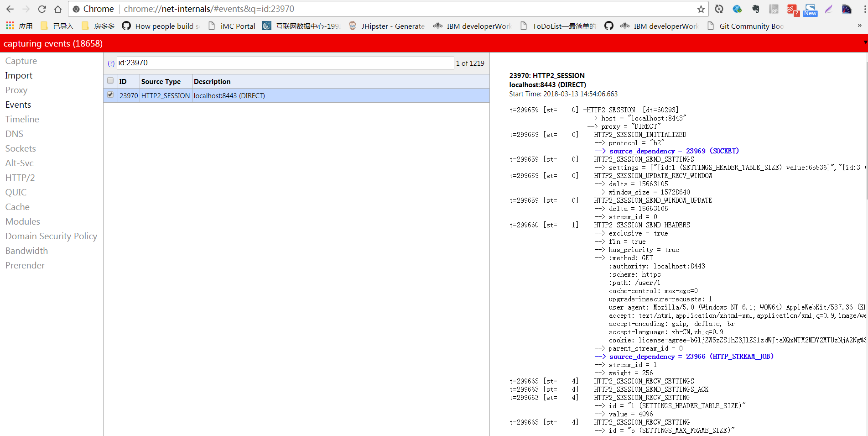The image size is (868, 436).
Task: Open the Evernote elephant extension
Action: coord(755,9)
